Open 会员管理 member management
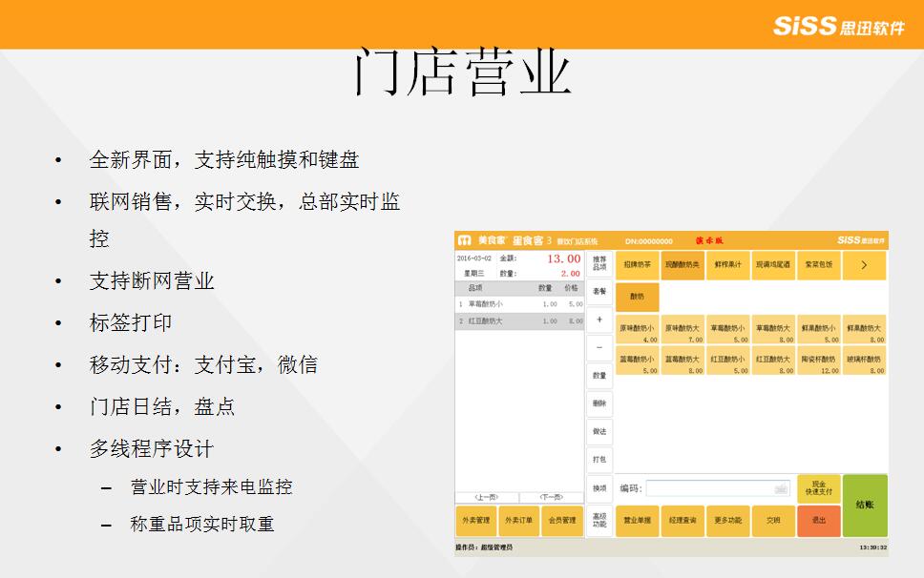924x578 pixels. 561,521
